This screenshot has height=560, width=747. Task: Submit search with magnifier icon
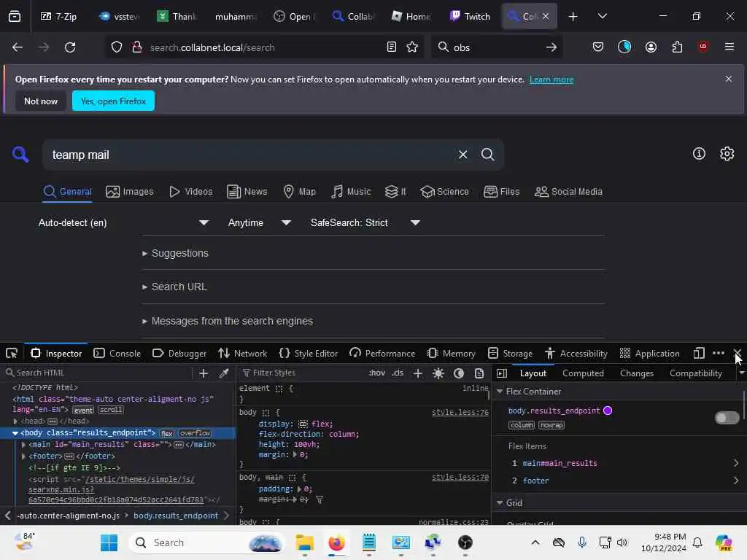point(487,155)
